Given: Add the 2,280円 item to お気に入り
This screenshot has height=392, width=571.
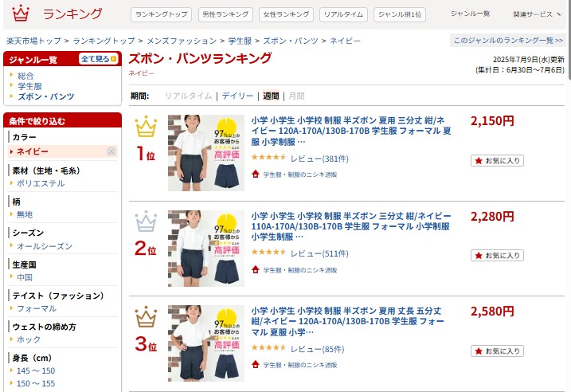Looking at the screenshot, I should coord(497,256).
